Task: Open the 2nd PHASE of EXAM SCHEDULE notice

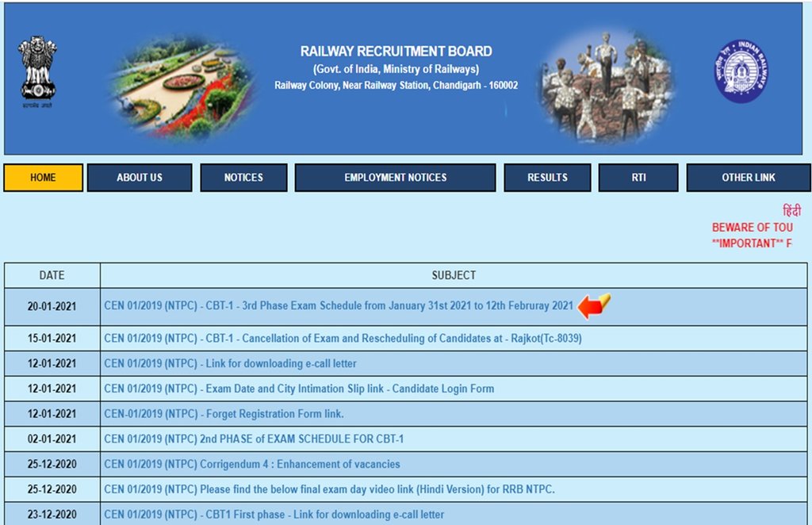Action: pos(254,439)
